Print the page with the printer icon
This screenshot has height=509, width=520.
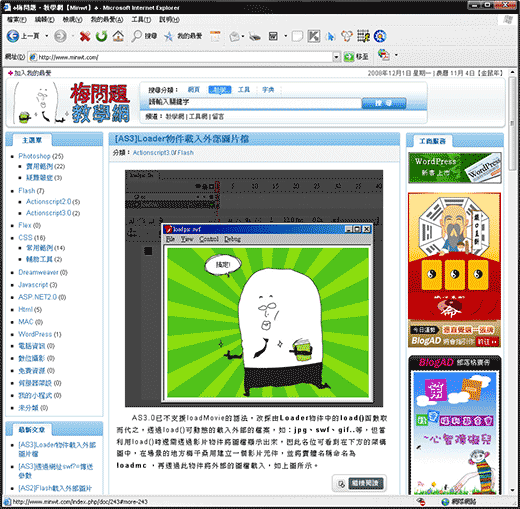[x=255, y=36]
